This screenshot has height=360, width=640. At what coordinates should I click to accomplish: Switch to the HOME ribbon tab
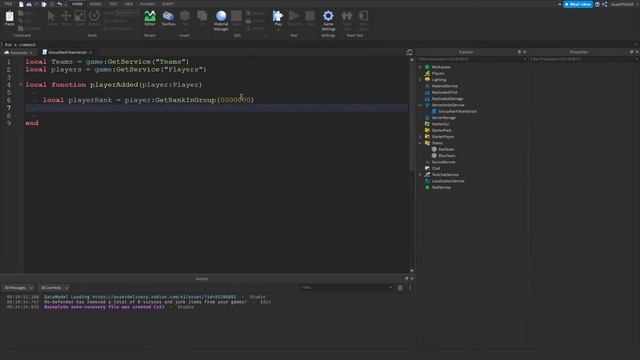click(77, 4)
